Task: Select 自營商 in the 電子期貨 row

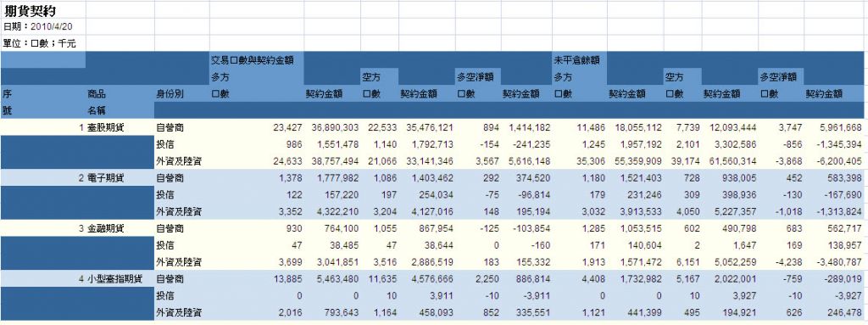Action: pos(170,178)
